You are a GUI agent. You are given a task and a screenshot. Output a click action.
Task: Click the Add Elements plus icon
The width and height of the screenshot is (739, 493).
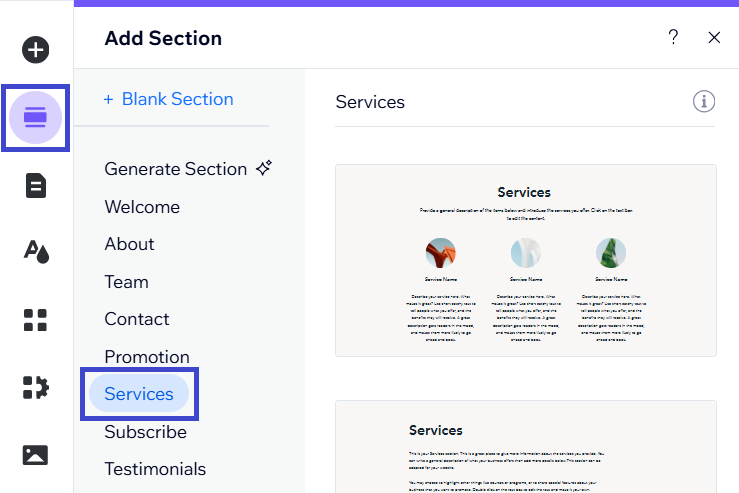[x=36, y=49]
